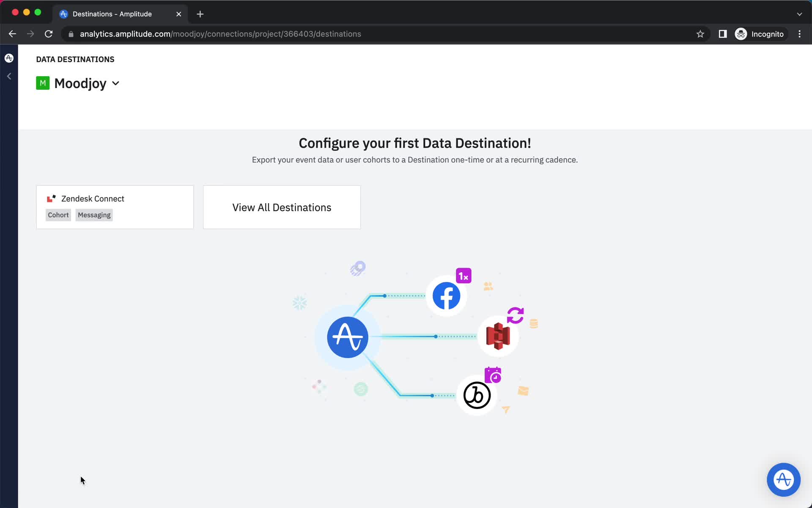The height and width of the screenshot is (508, 812).
Task: Select the Cohort tag filter
Action: (x=58, y=215)
